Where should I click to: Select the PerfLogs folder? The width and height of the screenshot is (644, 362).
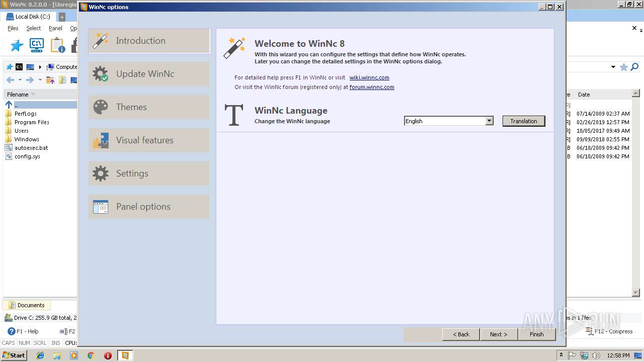pos(26,114)
